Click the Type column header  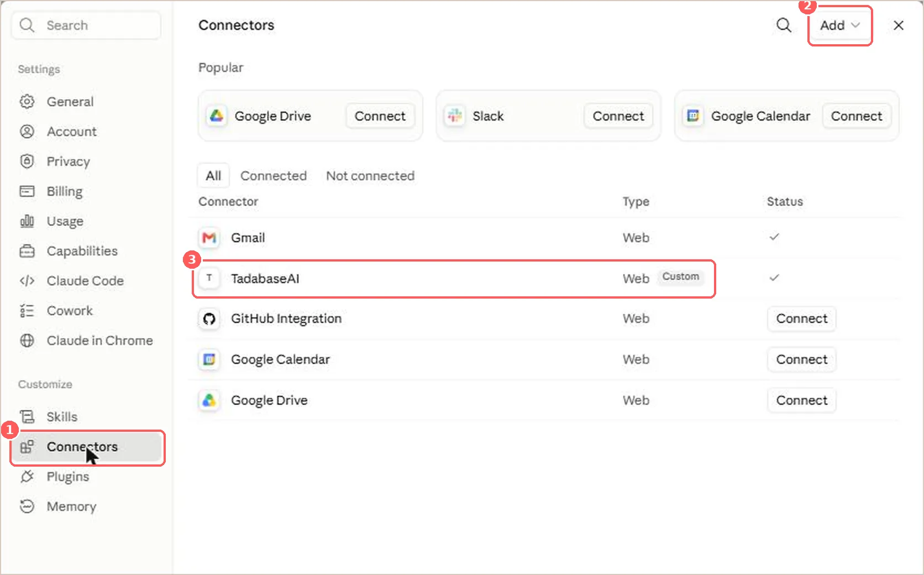(636, 202)
